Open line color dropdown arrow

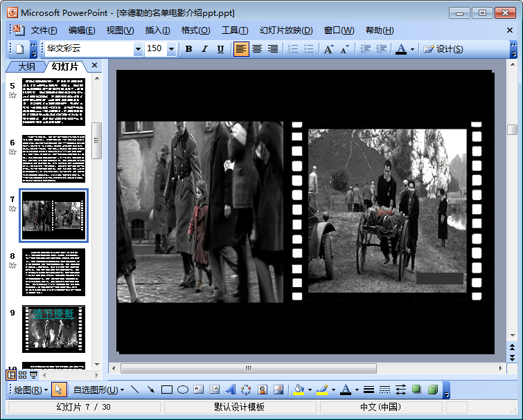click(333, 390)
